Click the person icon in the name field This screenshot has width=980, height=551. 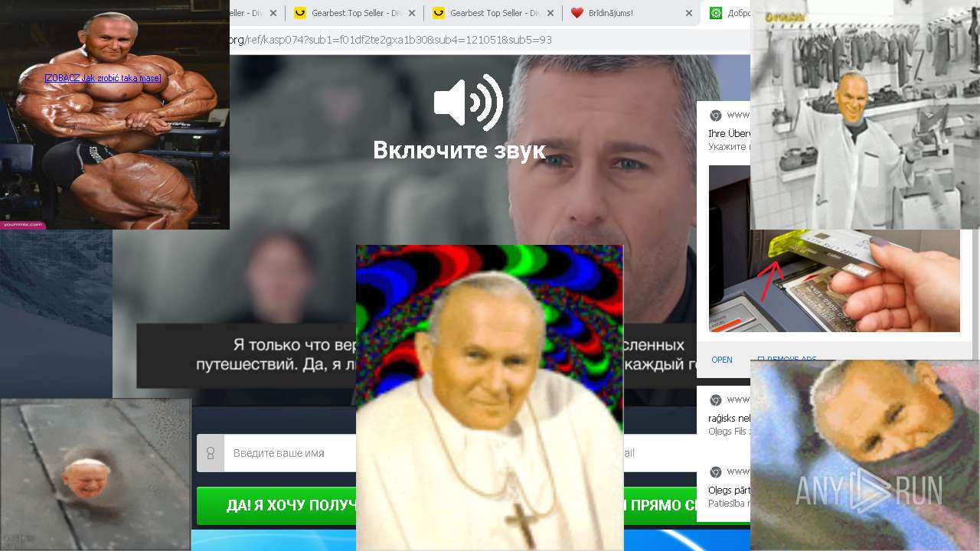(211, 453)
